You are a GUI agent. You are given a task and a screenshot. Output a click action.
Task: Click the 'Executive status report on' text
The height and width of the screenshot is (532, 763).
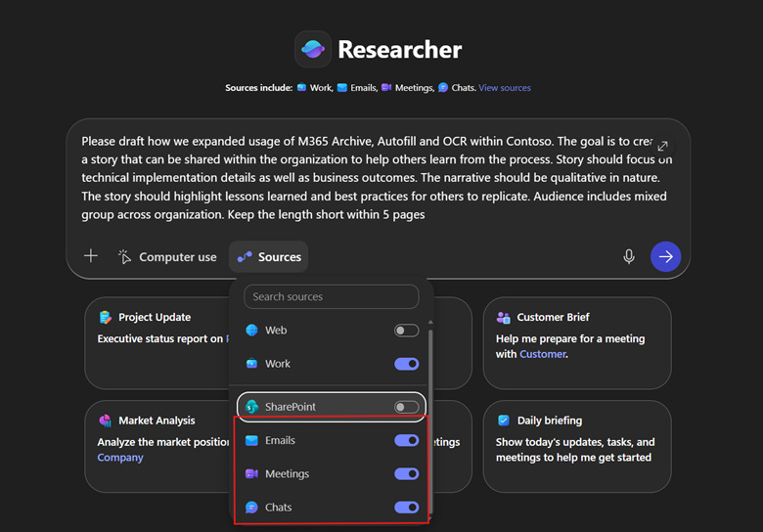[x=160, y=339]
